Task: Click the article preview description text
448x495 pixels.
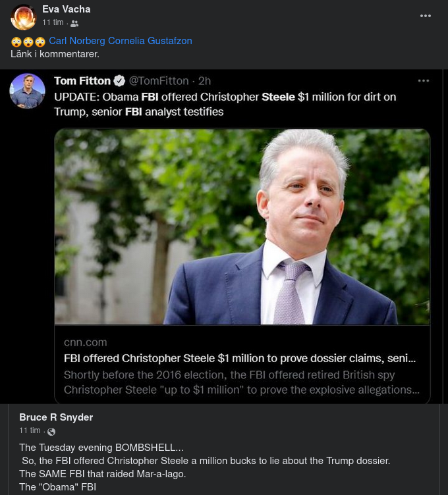Action: [x=241, y=382]
